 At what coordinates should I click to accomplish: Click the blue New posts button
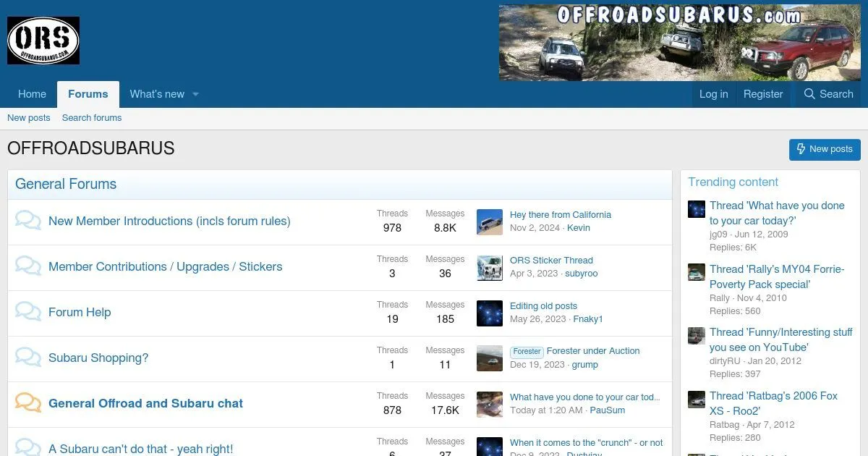point(825,149)
